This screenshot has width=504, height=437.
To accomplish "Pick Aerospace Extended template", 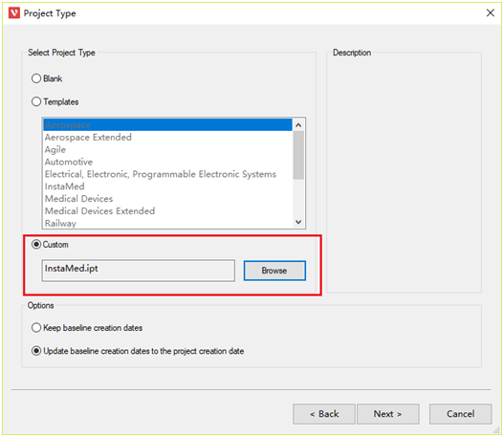I will (x=88, y=137).
